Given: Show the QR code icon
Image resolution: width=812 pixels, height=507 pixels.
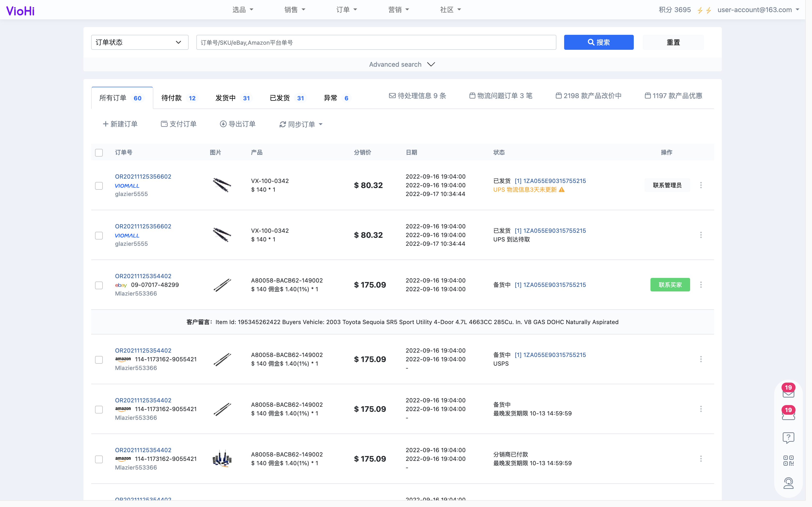Looking at the screenshot, I should click(x=788, y=460).
